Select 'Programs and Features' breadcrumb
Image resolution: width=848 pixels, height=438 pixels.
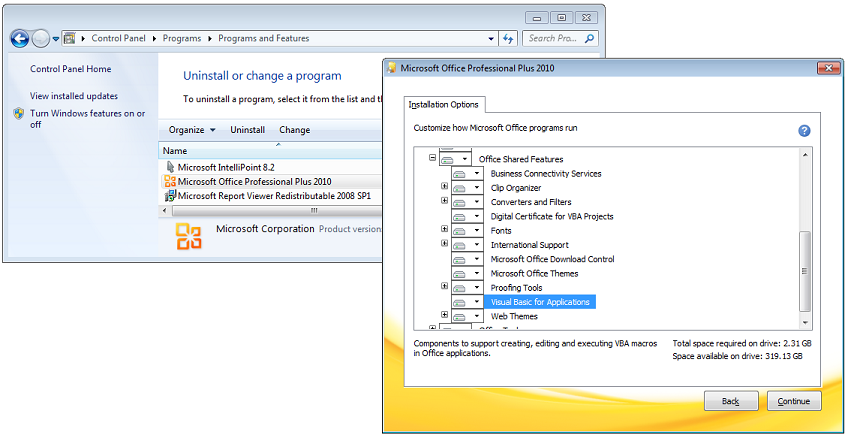point(264,38)
